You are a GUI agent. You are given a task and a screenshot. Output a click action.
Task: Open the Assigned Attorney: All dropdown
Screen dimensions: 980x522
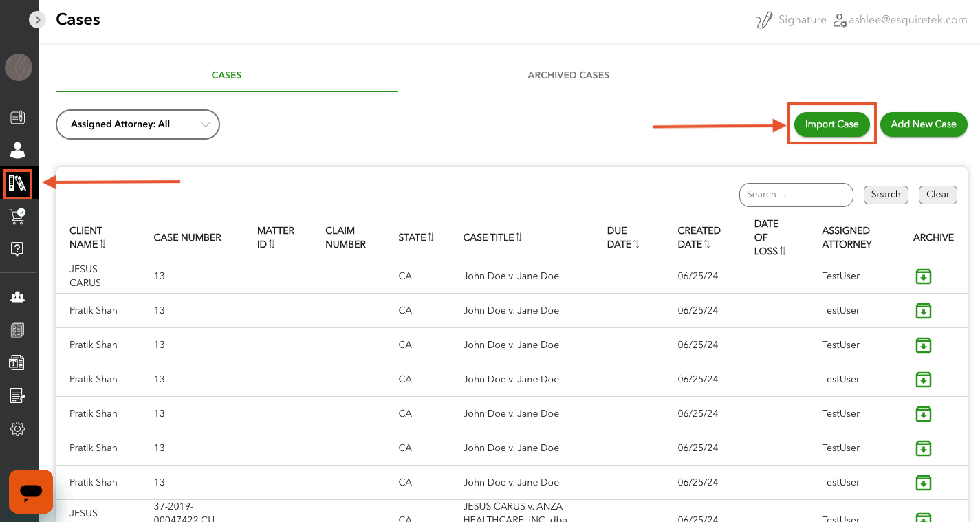pos(138,124)
